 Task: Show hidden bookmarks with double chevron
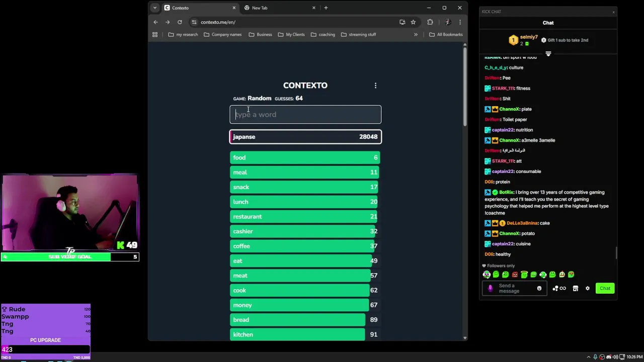pyautogui.click(x=416, y=35)
